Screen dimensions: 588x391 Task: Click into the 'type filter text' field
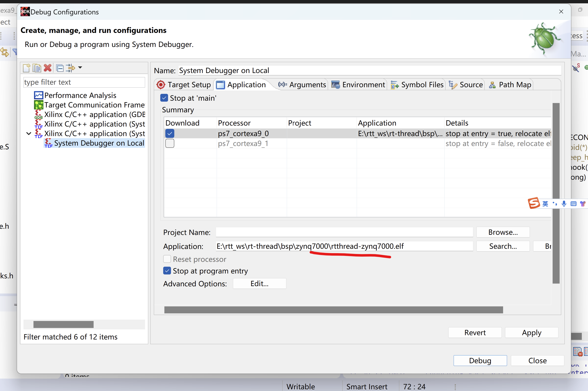(84, 82)
